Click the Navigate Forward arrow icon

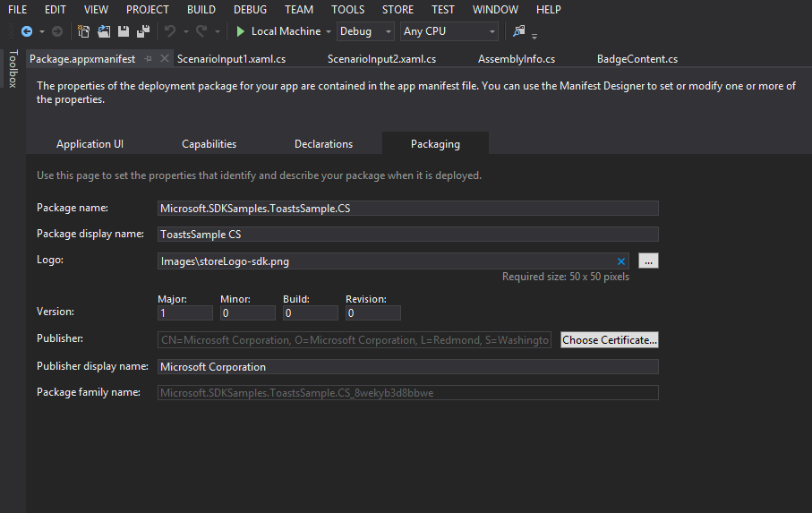[57, 31]
